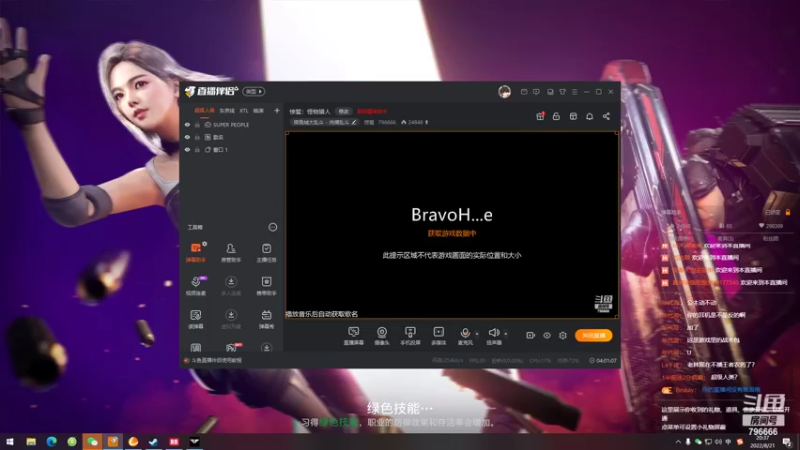
Task: Show hidden system tray icons
Action: point(678,442)
